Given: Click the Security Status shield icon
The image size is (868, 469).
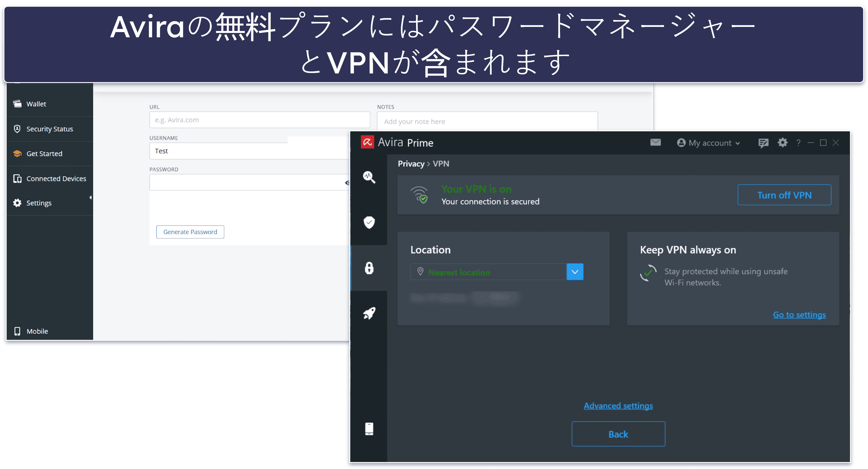Looking at the screenshot, I should click(x=17, y=129).
